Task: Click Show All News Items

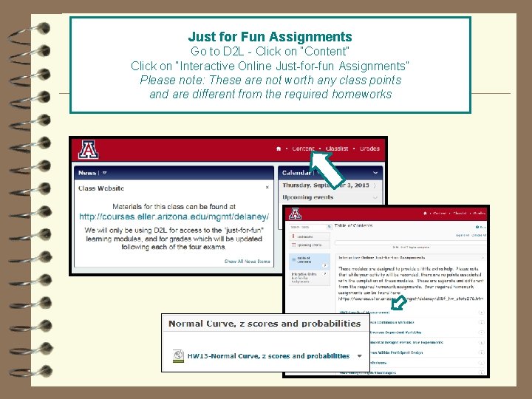Action: tap(247, 262)
